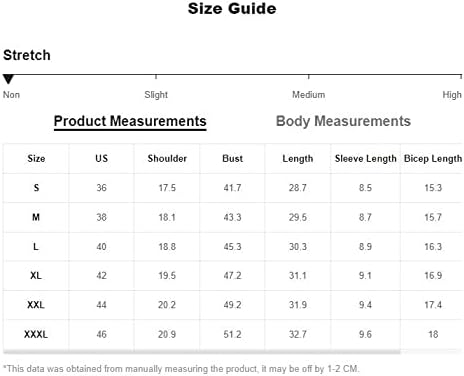Click the Sleeve Length column header
The image size is (464, 376).
pos(366,159)
